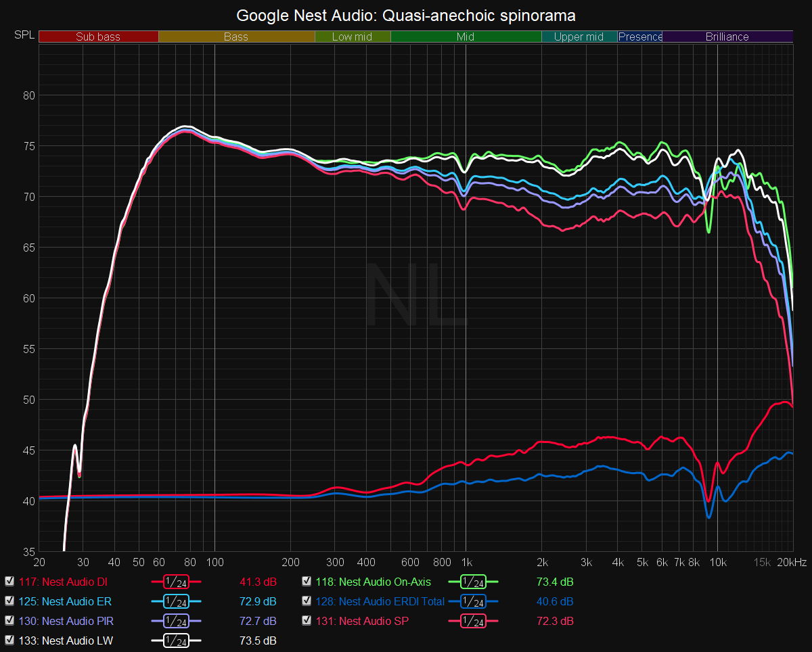Click the graph title Google Nest Audio
812x652 pixels.
click(x=406, y=14)
